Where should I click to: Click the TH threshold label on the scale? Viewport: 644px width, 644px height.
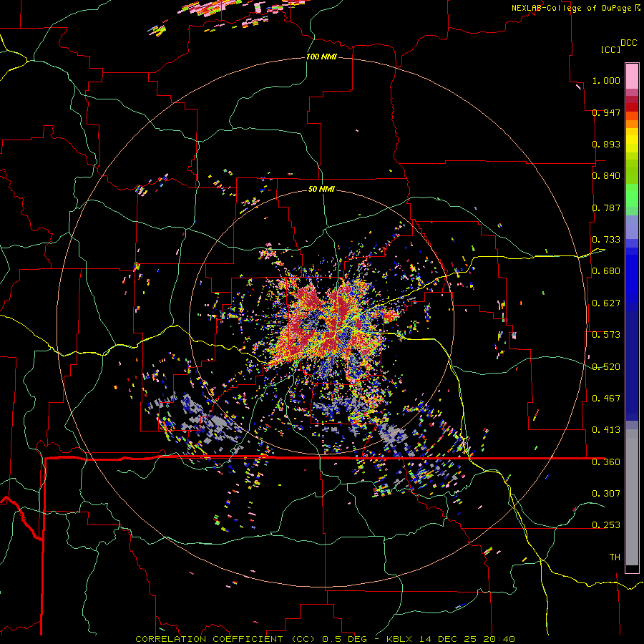(x=615, y=557)
